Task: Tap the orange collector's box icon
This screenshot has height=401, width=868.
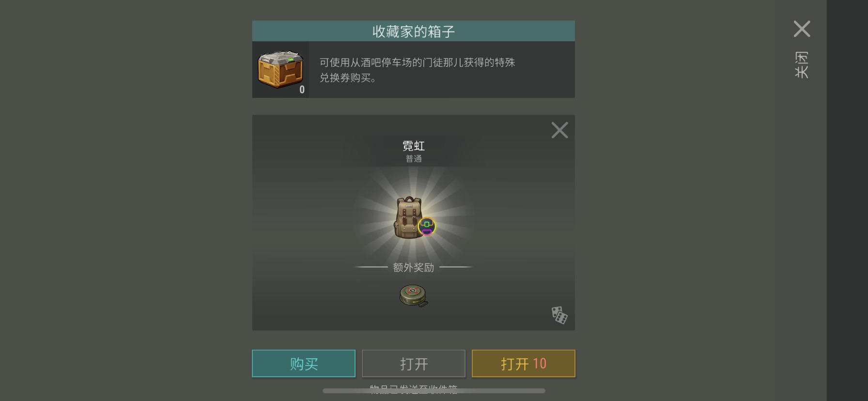Action: [280, 69]
